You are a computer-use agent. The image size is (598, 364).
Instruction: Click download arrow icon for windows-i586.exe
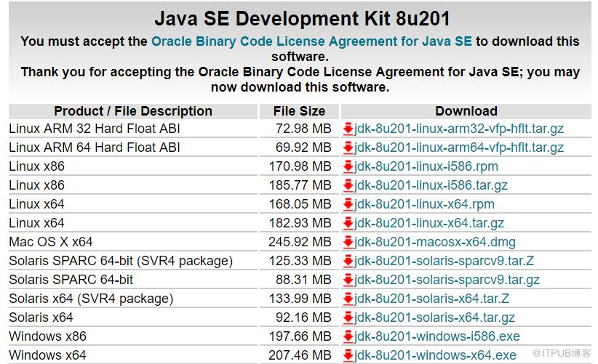coord(348,336)
